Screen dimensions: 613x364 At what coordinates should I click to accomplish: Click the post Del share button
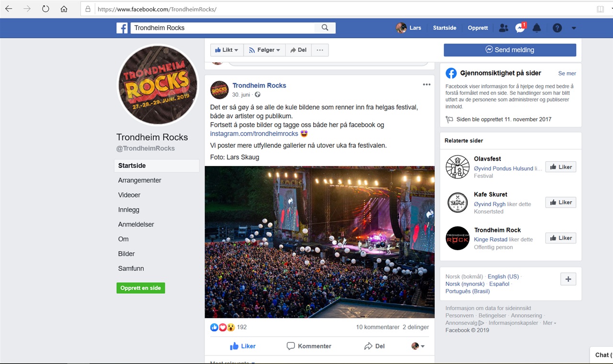coord(375,346)
